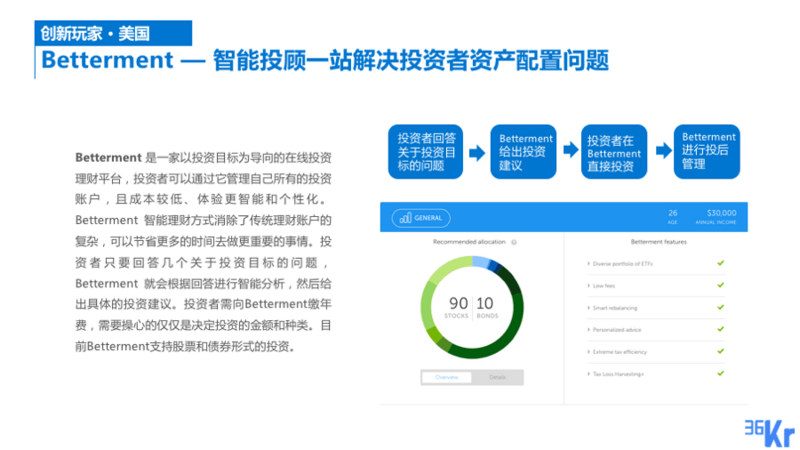Select the Overview tab

[446, 377]
